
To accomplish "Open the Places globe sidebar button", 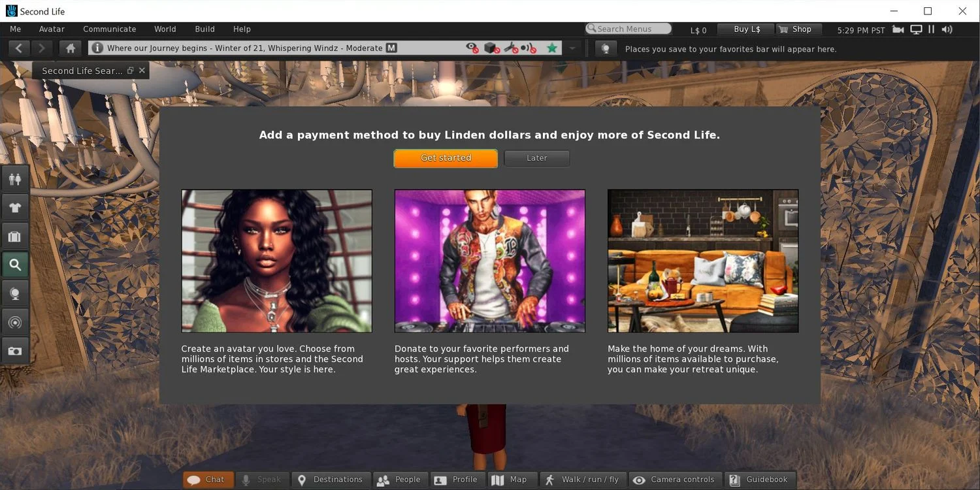I will tap(14, 293).
